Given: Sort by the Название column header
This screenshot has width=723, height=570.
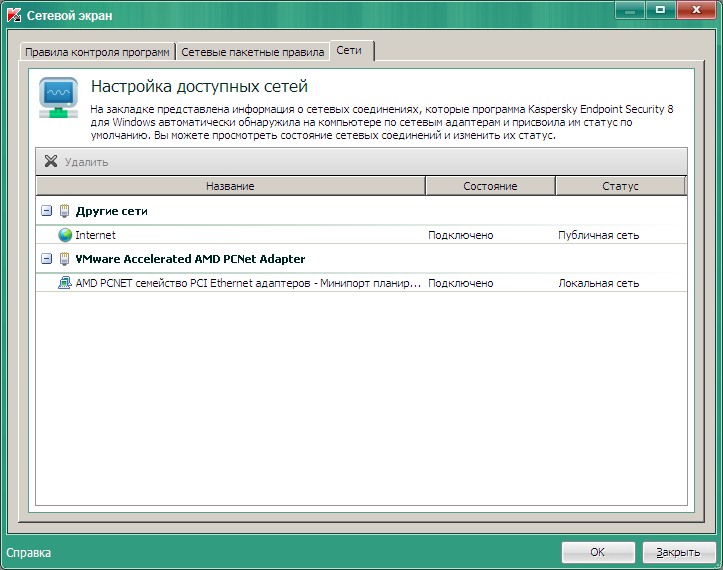Looking at the screenshot, I should (230, 186).
